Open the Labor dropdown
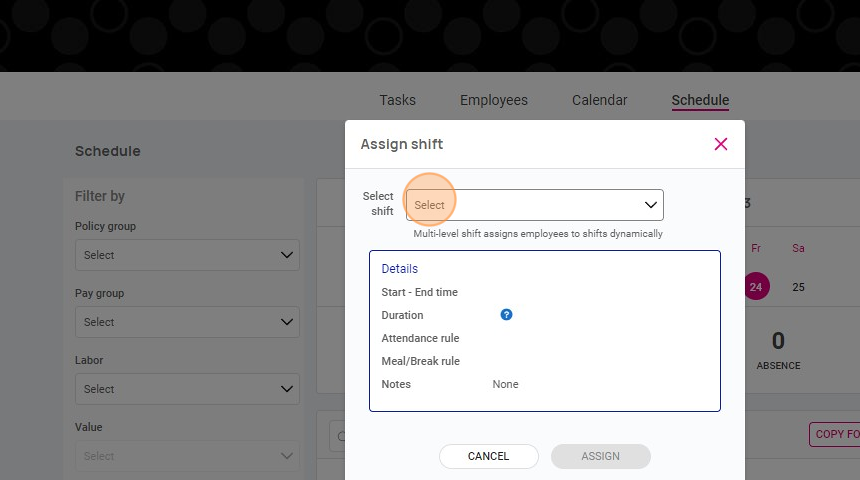Image resolution: width=860 pixels, height=480 pixels. pyautogui.click(x=188, y=388)
